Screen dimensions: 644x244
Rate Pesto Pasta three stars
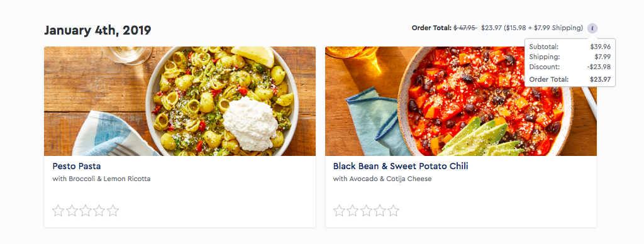(86, 211)
